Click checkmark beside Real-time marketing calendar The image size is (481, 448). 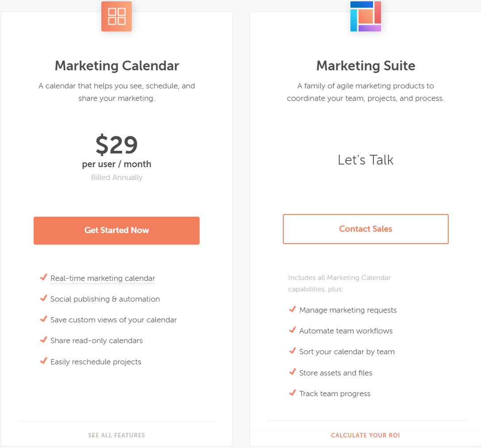pyautogui.click(x=43, y=277)
